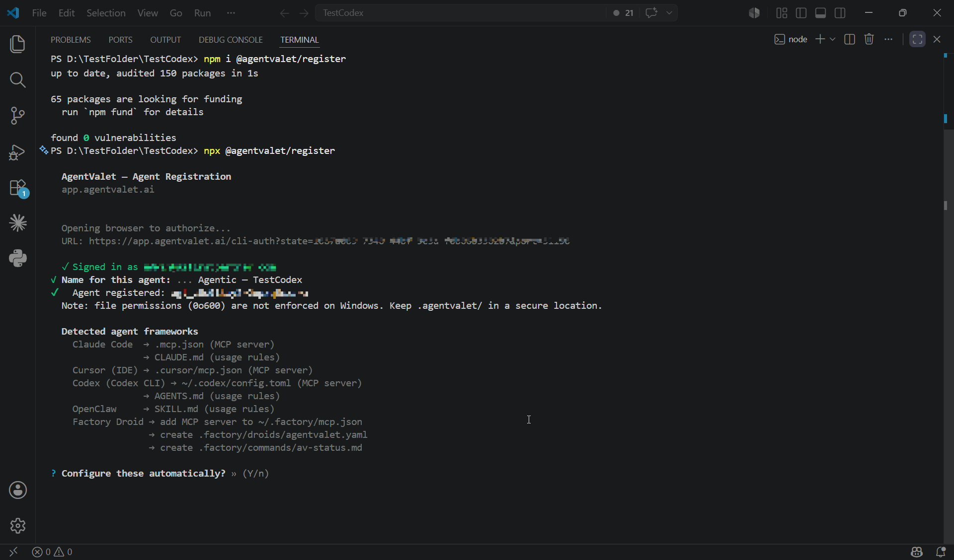Open the Edit menu

pyautogui.click(x=67, y=13)
